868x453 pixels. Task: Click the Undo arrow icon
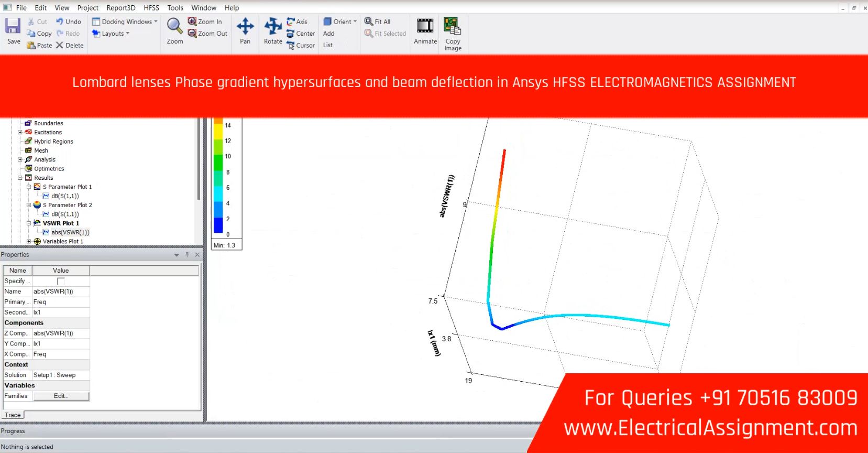tap(60, 21)
